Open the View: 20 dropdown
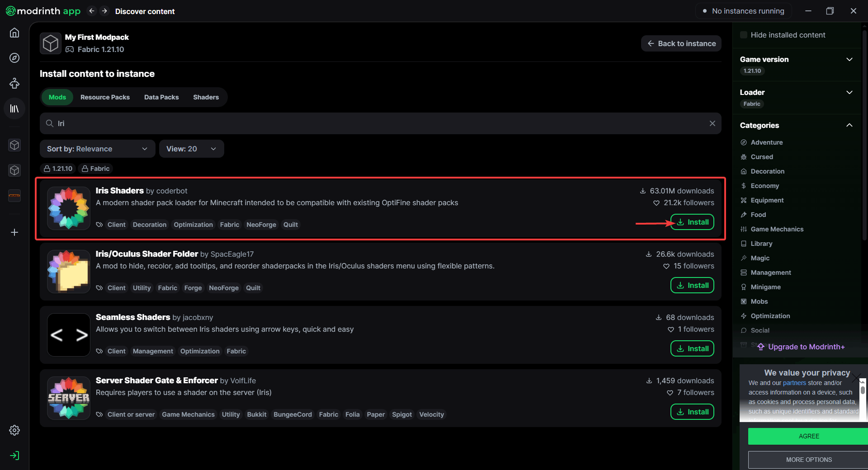 click(x=191, y=149)
